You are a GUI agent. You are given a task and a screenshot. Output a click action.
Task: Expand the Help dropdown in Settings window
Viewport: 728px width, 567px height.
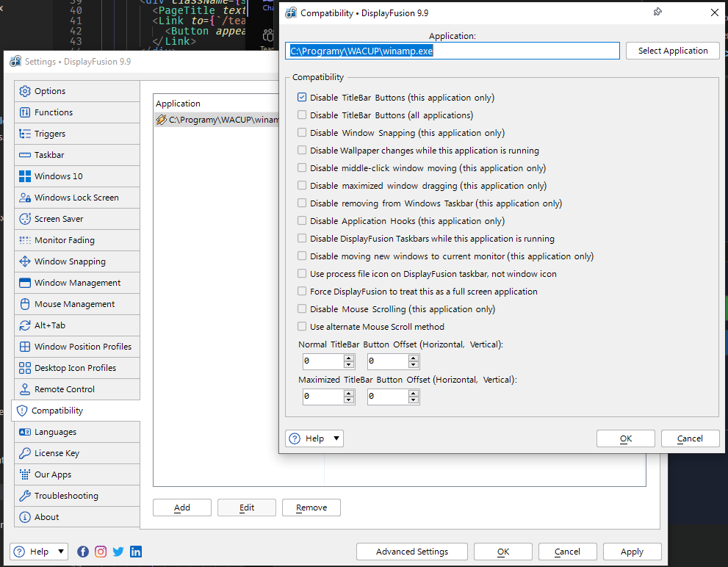61,552
